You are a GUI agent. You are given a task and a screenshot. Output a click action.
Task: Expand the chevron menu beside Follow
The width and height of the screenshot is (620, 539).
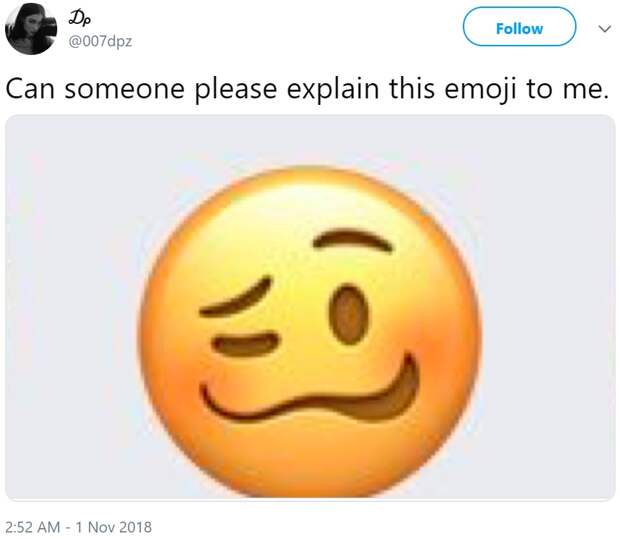tap(603, 29)
